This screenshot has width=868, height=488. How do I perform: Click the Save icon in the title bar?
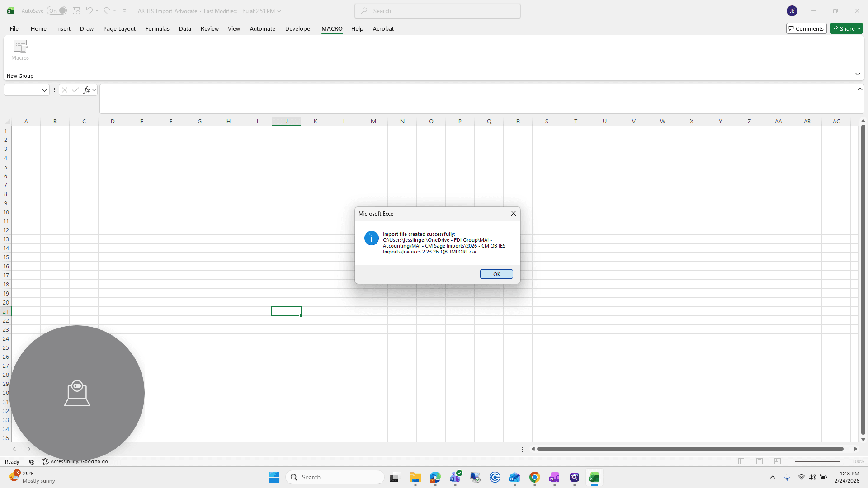click(76, 11)
